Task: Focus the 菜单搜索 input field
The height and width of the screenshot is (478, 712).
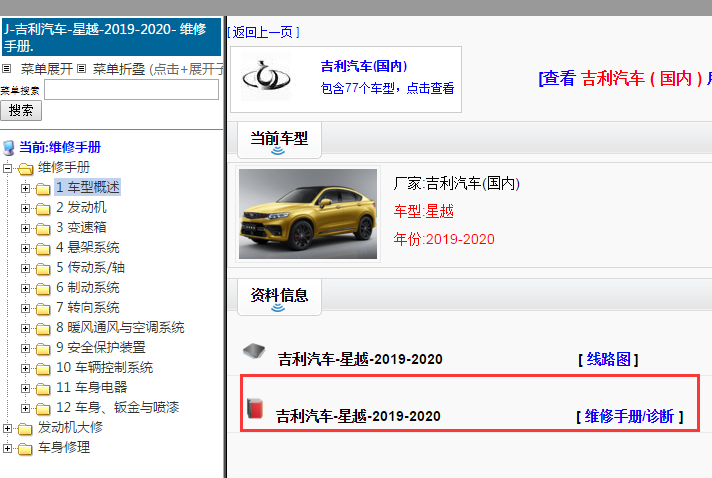Action: tap(131, 89)
